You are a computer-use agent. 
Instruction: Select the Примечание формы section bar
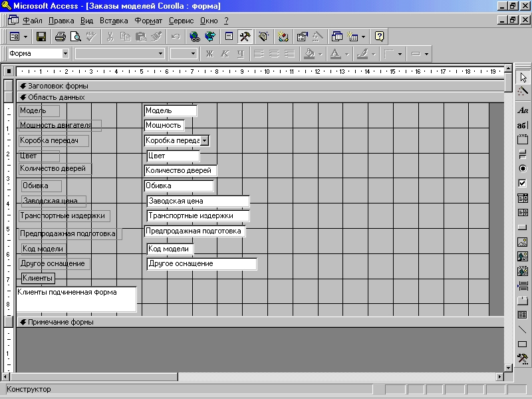(x=260, y=322)
